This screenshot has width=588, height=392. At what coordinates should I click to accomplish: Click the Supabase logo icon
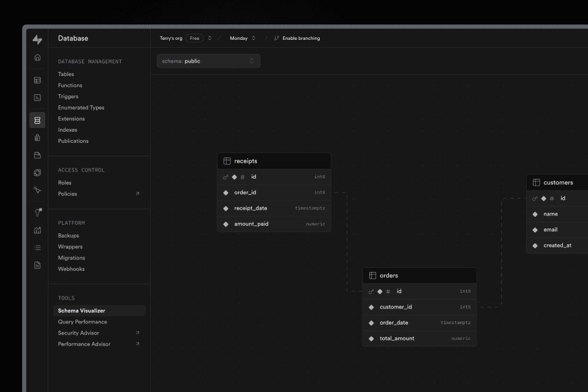click(x=37, y=40)
